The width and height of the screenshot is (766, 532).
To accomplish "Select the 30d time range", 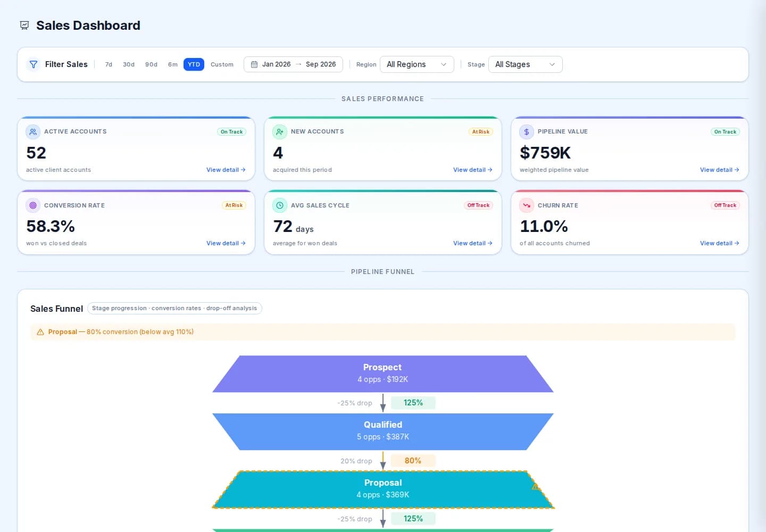I will coord(129,64).
